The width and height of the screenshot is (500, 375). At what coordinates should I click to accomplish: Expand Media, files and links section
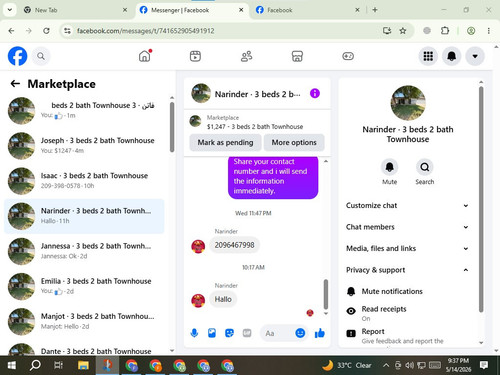tap(407, 248)
